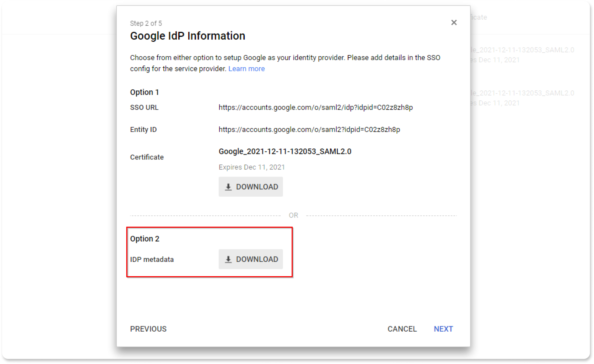Click the CANCEL button
Screen dimensions: 594x364
point(402,329)
